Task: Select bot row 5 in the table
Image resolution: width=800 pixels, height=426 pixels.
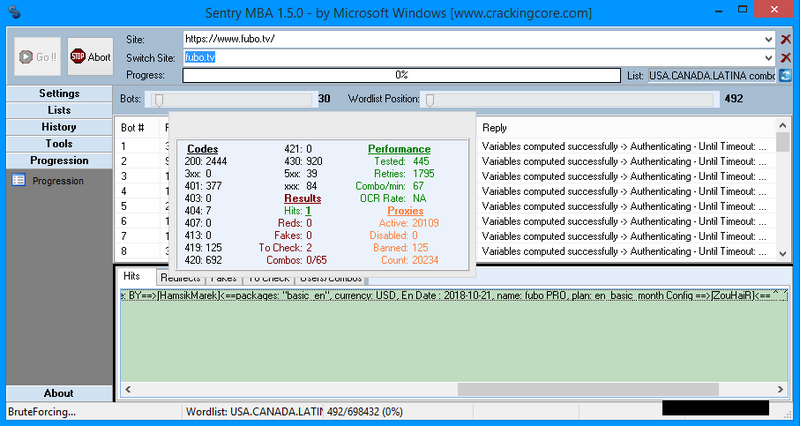Action: [x=445, y=206]
